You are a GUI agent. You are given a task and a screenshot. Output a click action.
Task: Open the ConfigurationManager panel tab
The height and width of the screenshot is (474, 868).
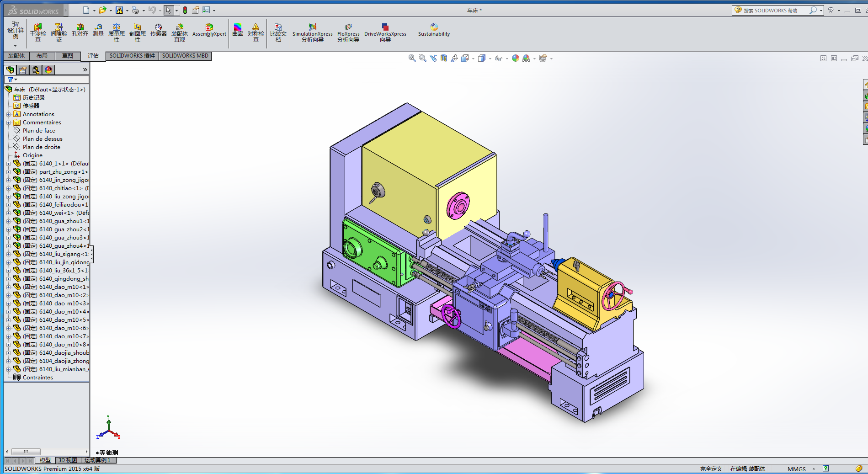(36, 70)
